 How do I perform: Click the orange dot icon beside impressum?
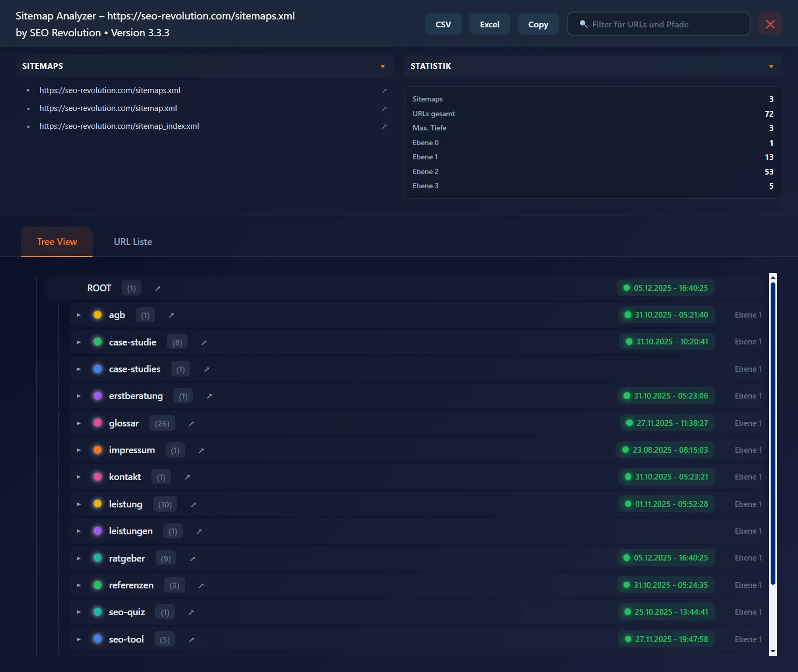(97, 450)
